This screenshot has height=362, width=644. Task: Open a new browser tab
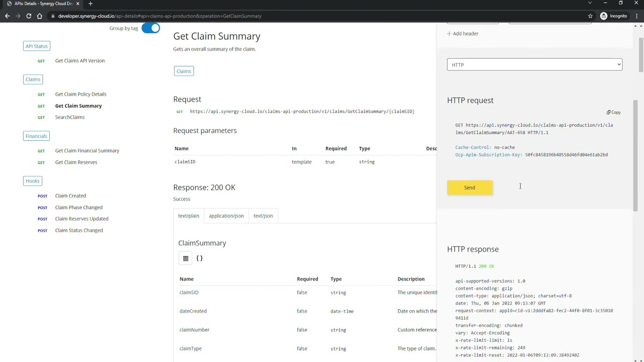tap(91, 4)
